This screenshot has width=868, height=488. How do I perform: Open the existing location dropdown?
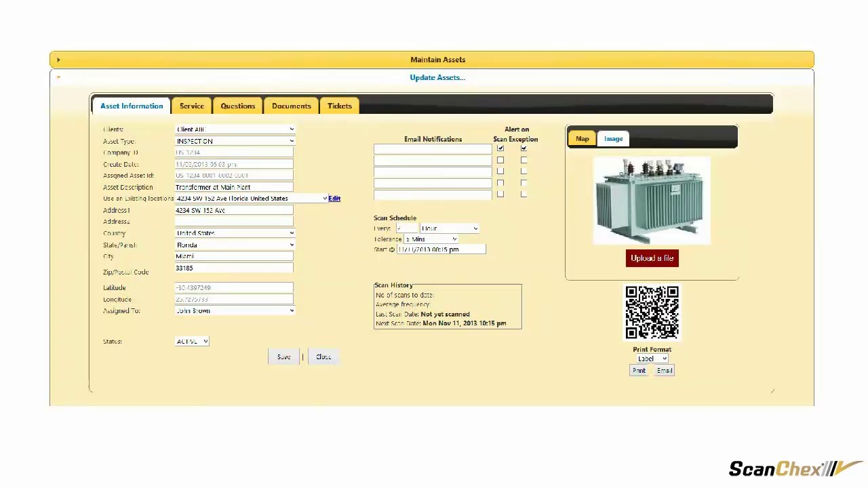[x=252, y=199]
